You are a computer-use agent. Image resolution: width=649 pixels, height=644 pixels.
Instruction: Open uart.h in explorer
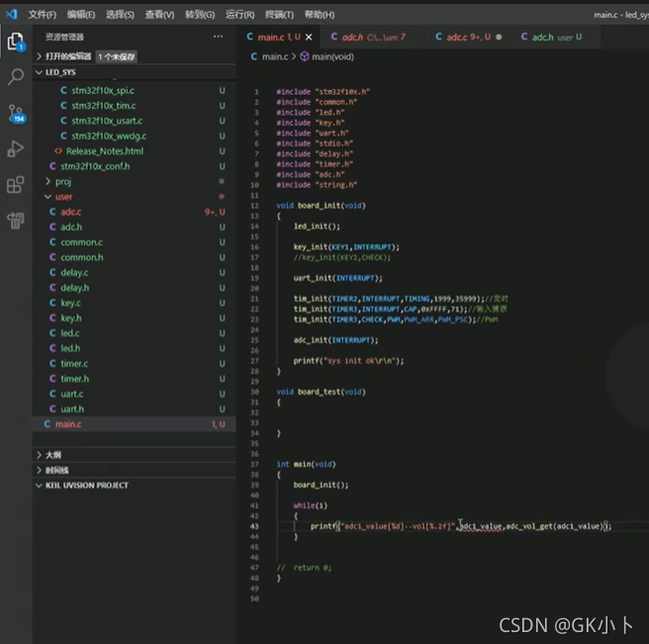click(x=135, y=409)
